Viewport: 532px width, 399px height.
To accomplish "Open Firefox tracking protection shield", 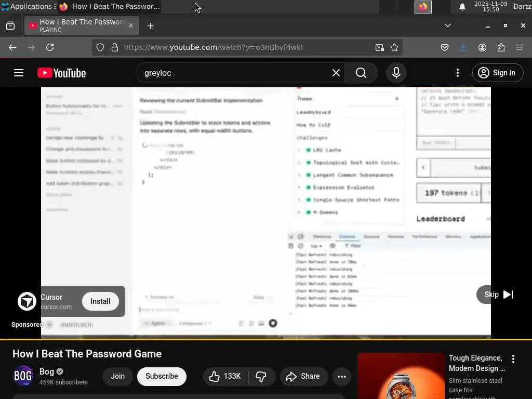I will pos(100,47).
